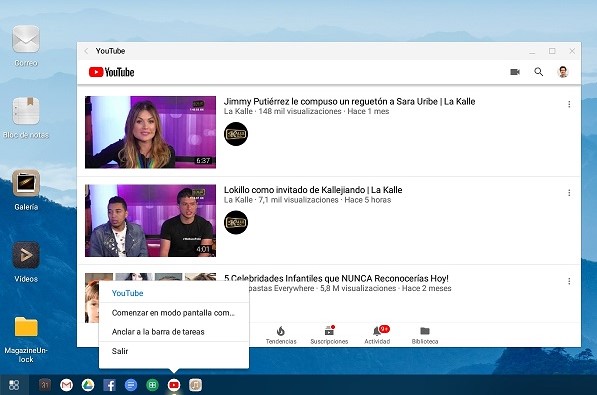This screenshot has height=395, width=597.
Task: Go back using window title arrow
Action: pyautogui.click(x=86, y=51)
